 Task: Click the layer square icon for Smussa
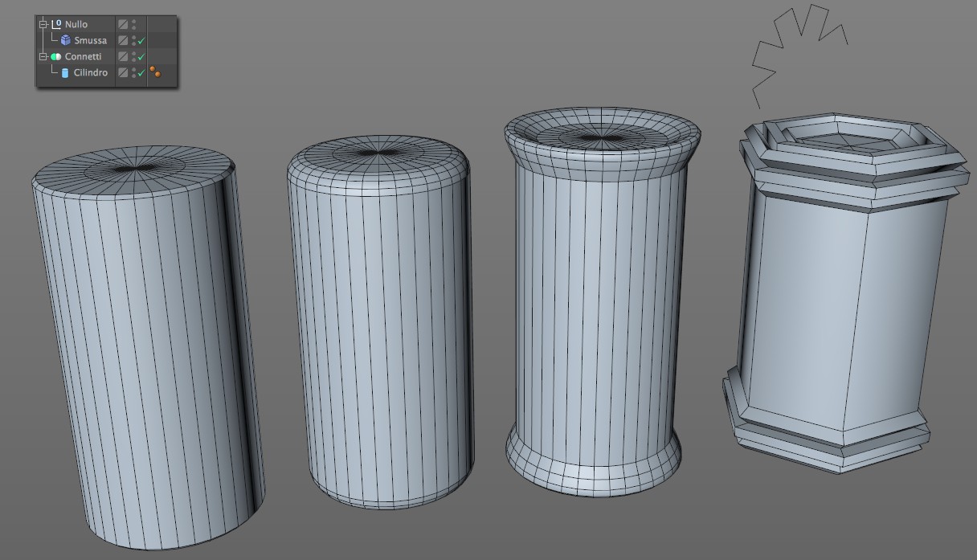[123, 40]
